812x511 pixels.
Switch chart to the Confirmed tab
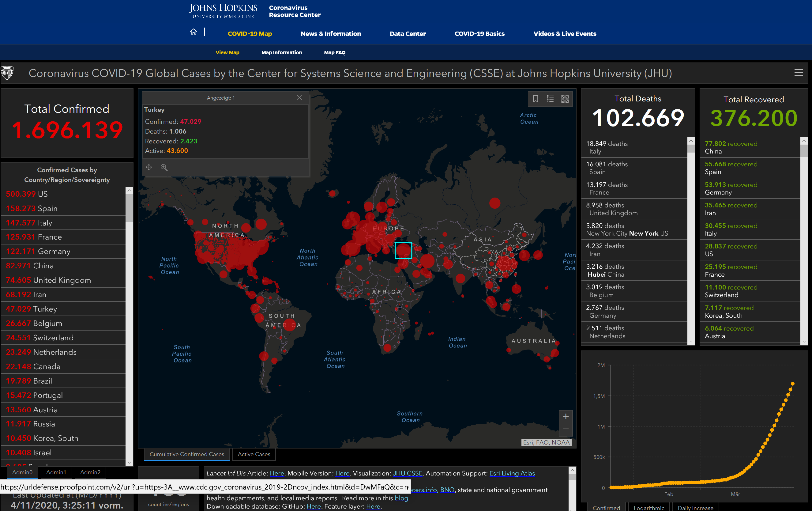[606, 507]
